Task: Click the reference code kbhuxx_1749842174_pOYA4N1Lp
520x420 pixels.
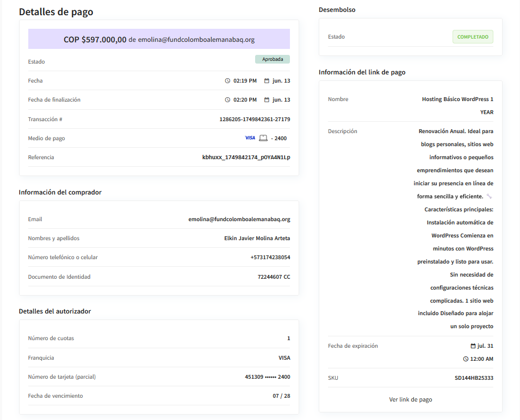Action: tap(246, 158)
